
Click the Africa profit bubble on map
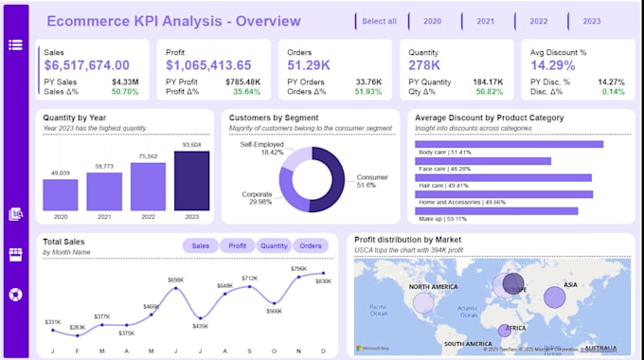tap(505, 331)
